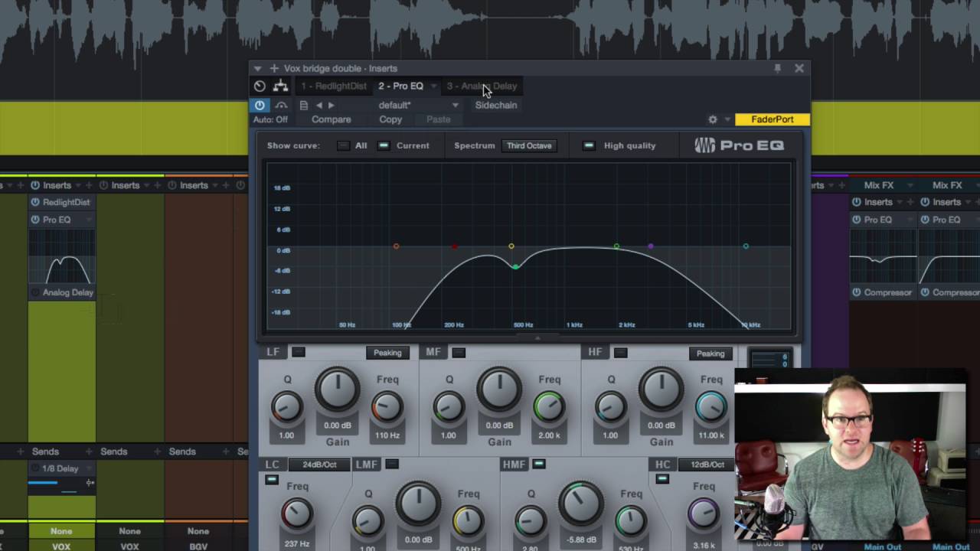Open the LC 24dB/Oct slope dropdown
Viewport: 980px width, 551px height.
tap(319, 465)
